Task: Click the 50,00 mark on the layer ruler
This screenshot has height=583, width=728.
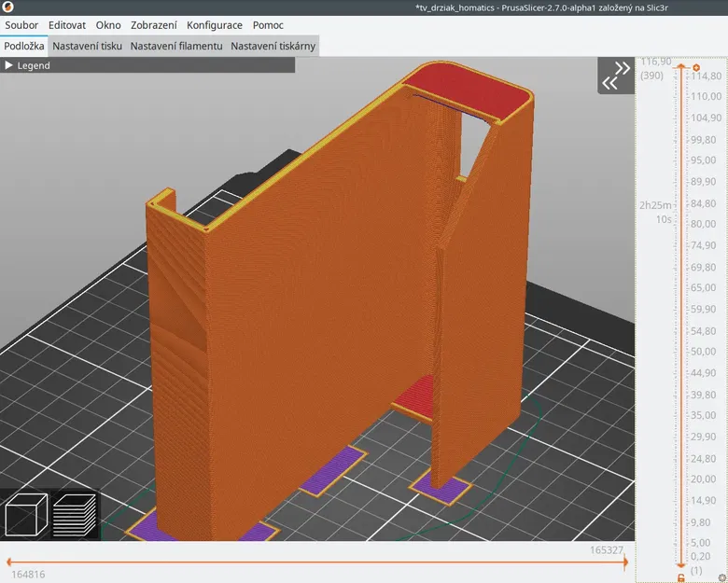Action: pos(703,352)
